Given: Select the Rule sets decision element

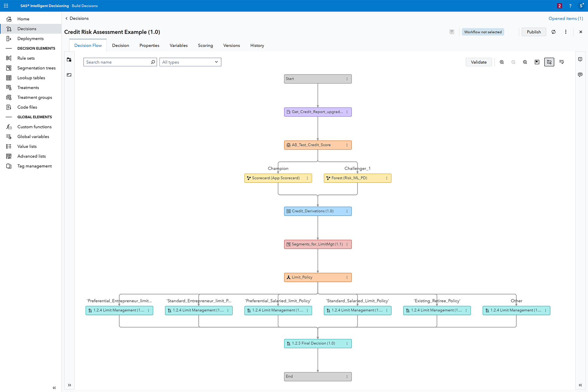Looking at the screenshot, I should [26, 58].
